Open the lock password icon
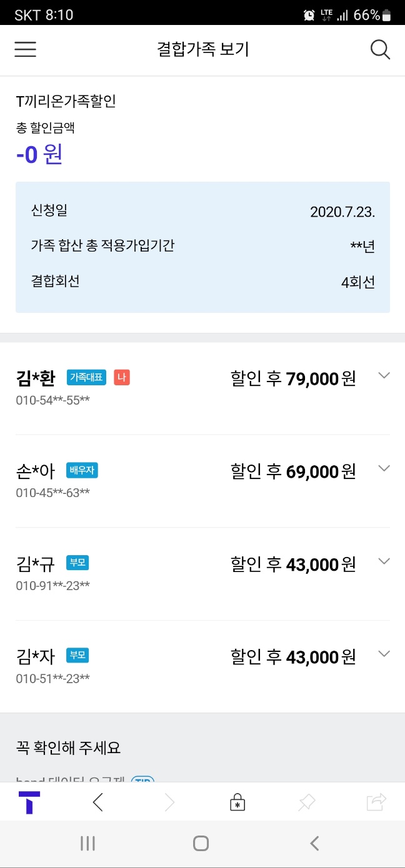Image resolution: width=405 pixels, height=868 pixels. tap(237, 802)
